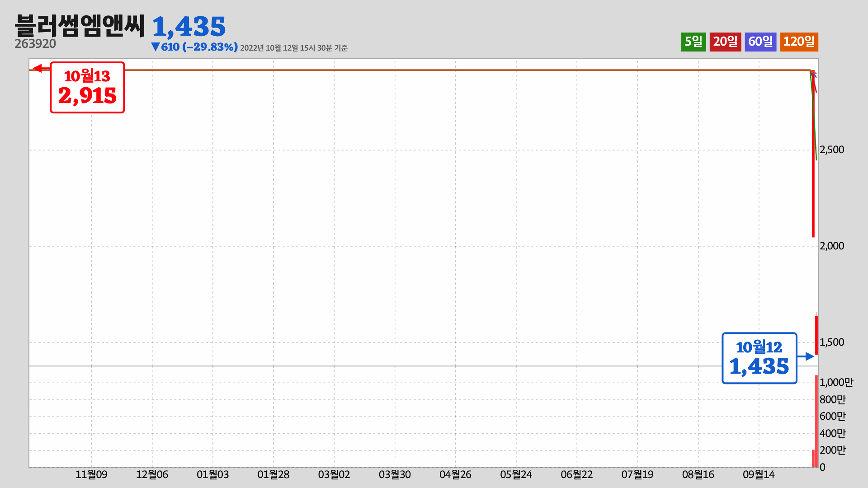Click the change value ▼610 (-29.83%)

194,47
